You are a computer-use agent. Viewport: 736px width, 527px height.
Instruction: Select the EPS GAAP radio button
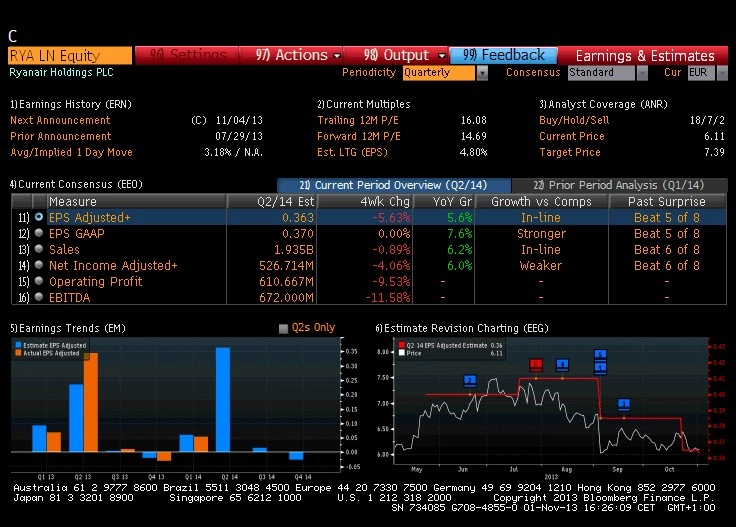coord(39,233)
